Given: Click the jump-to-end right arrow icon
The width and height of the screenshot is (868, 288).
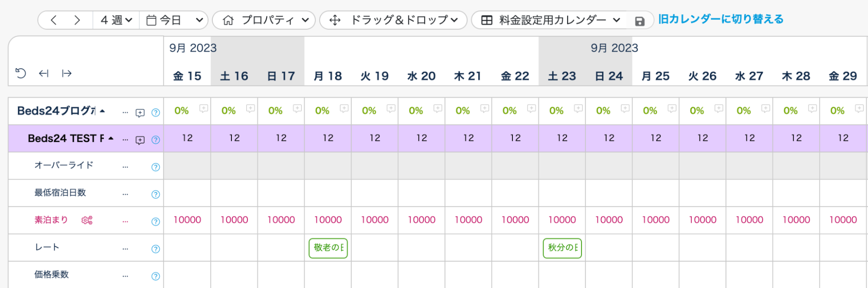Looking at the screenshot, I should [66, 73].
